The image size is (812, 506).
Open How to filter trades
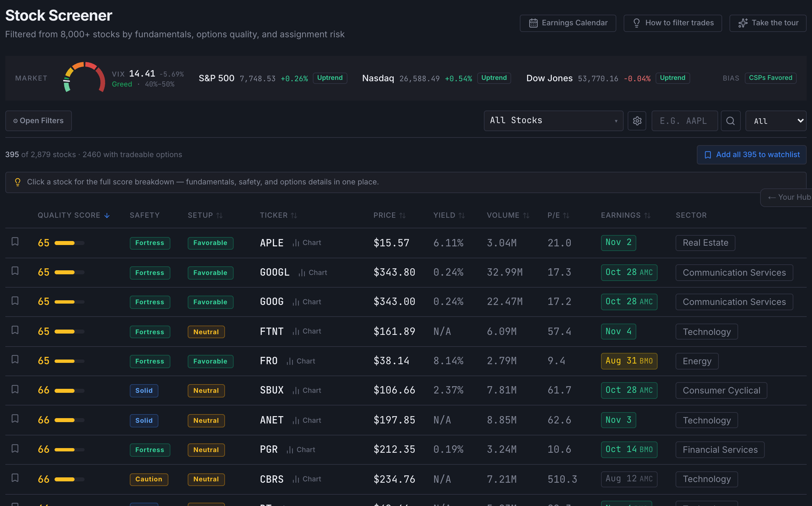673,23
